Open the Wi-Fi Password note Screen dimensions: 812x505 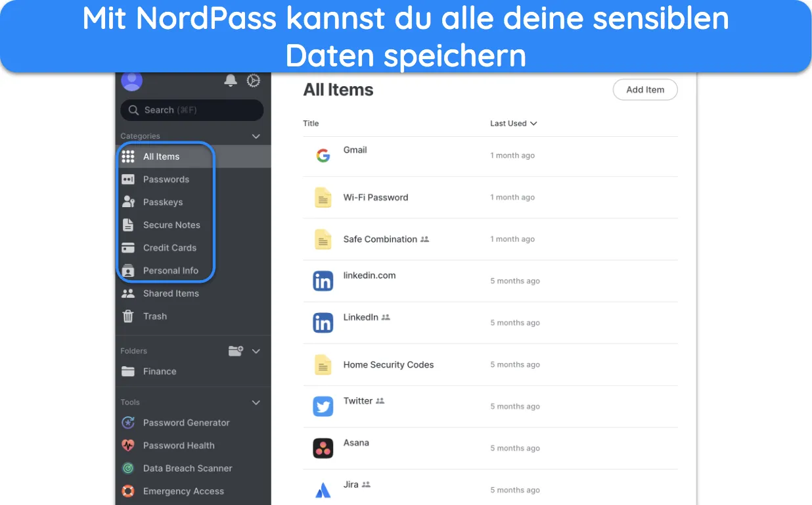click(490, 197)
